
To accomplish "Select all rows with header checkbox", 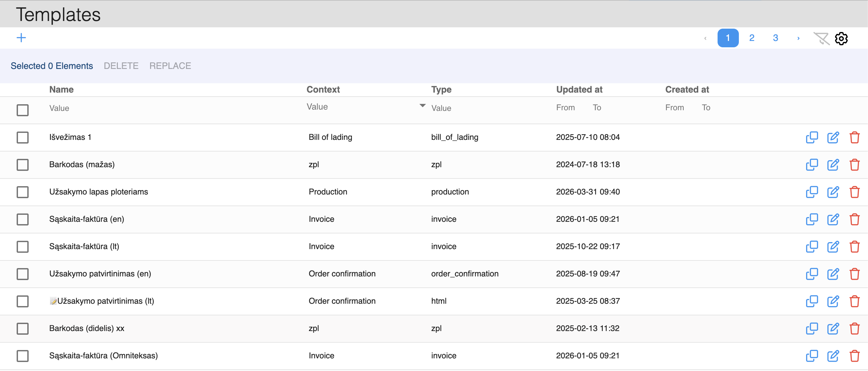I will click(23, 110).
